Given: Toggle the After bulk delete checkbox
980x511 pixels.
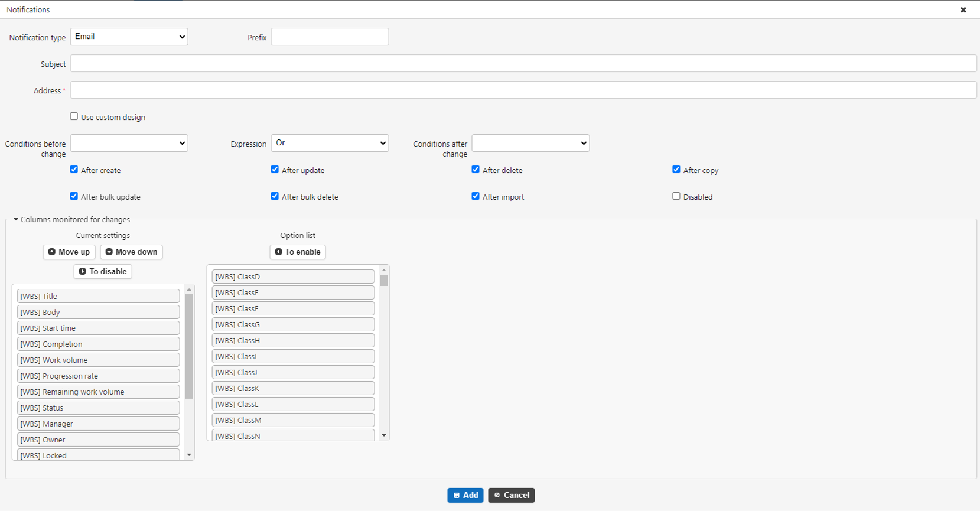Looking at the screenshot, I should tap(275, 196).
